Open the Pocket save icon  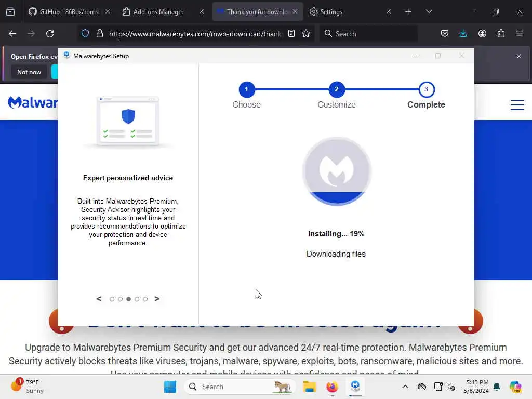pos(445,33)
